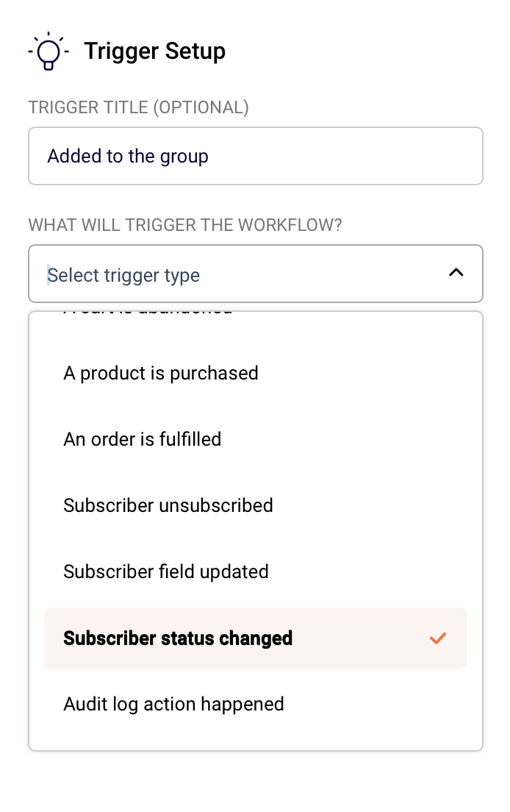Click the TRIGGER TITLE (OPTIONAL) label

pyautogui.click(x=138, y=107)
